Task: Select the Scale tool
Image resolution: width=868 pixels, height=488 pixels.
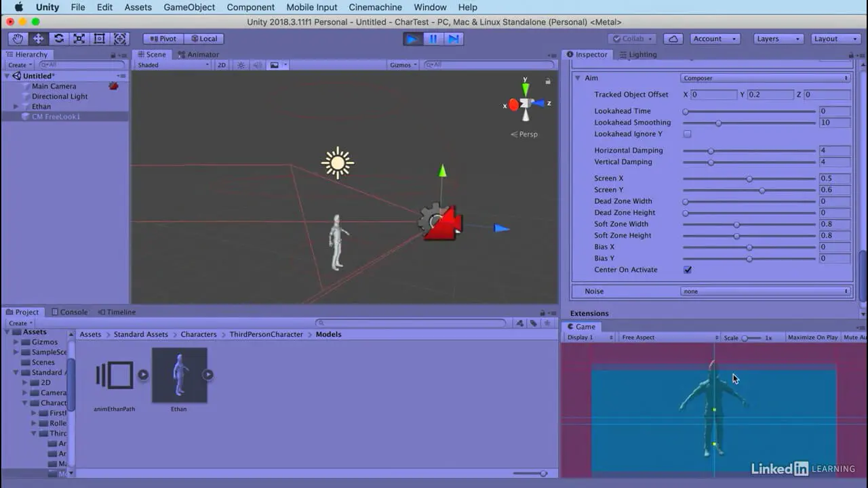Action: (x=79, y=39)
